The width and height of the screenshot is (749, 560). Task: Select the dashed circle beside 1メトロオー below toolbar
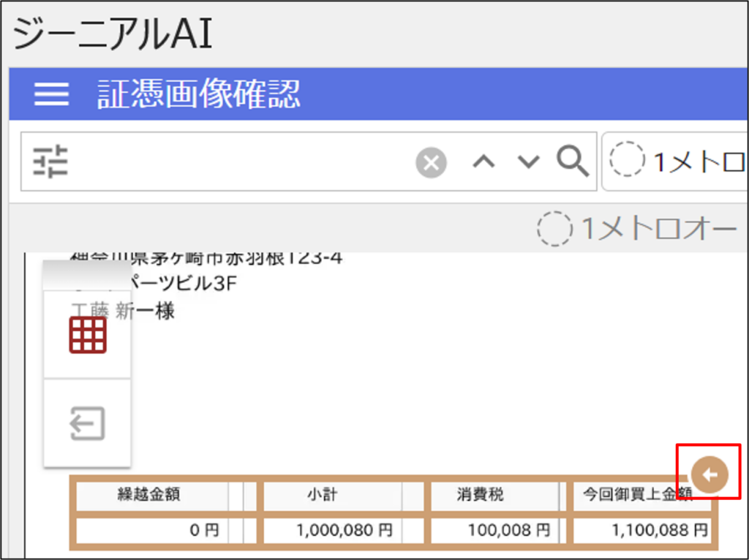[556, 228]
